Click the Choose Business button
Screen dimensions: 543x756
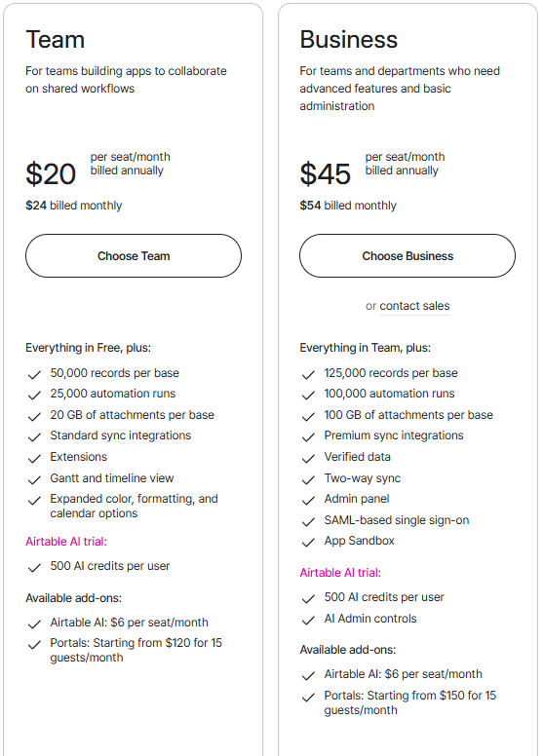[407, 255]
